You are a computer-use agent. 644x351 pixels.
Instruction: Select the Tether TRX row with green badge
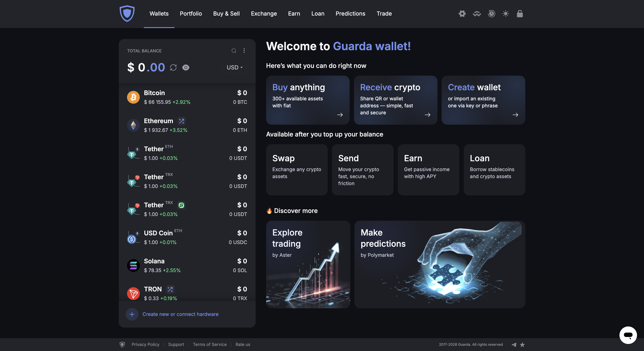point(187,209)
